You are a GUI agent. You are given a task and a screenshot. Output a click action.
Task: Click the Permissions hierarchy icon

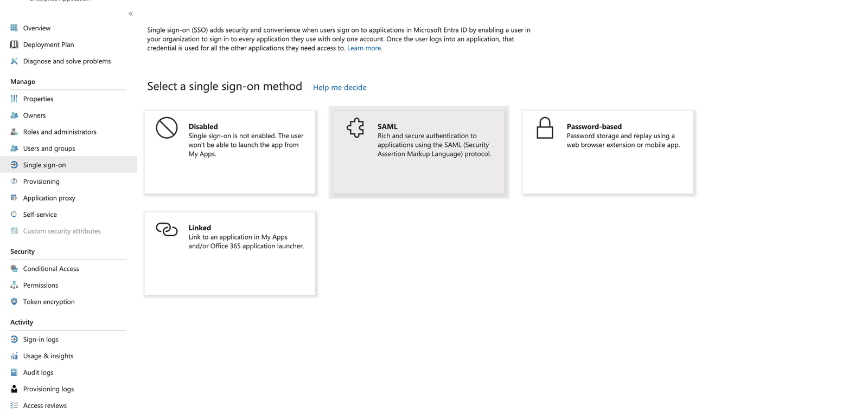(x=14, y=285)
